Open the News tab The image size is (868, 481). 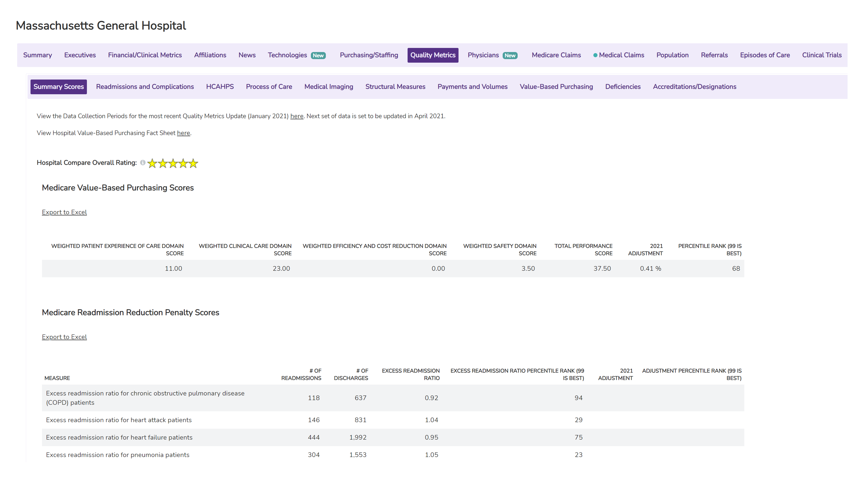click(247, 55)
